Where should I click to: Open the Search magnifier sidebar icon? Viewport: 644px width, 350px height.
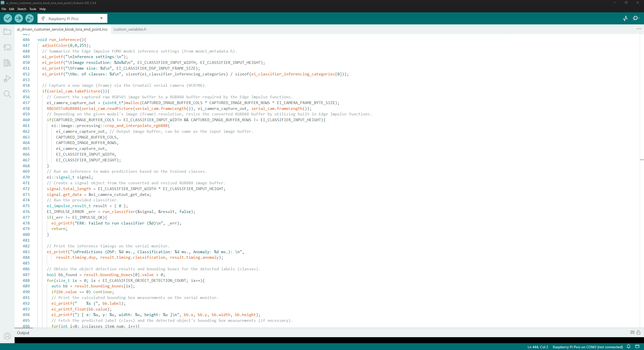coord(7,94)
